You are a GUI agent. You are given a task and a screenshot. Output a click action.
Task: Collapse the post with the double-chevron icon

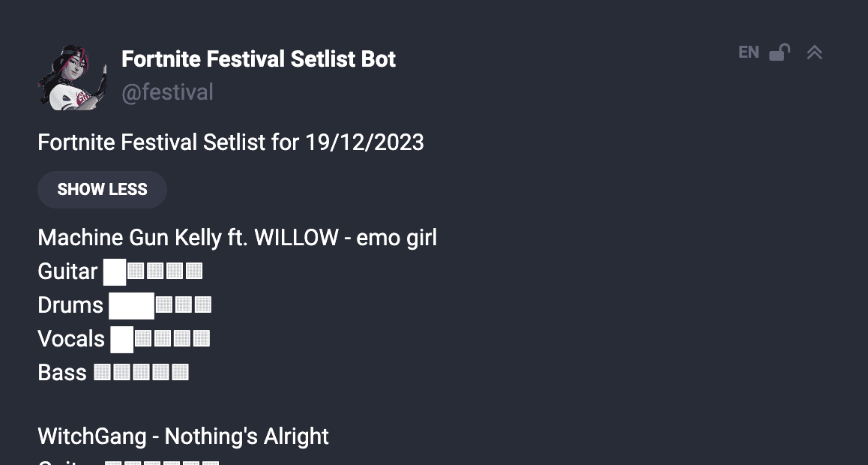(x=815, y=52)
